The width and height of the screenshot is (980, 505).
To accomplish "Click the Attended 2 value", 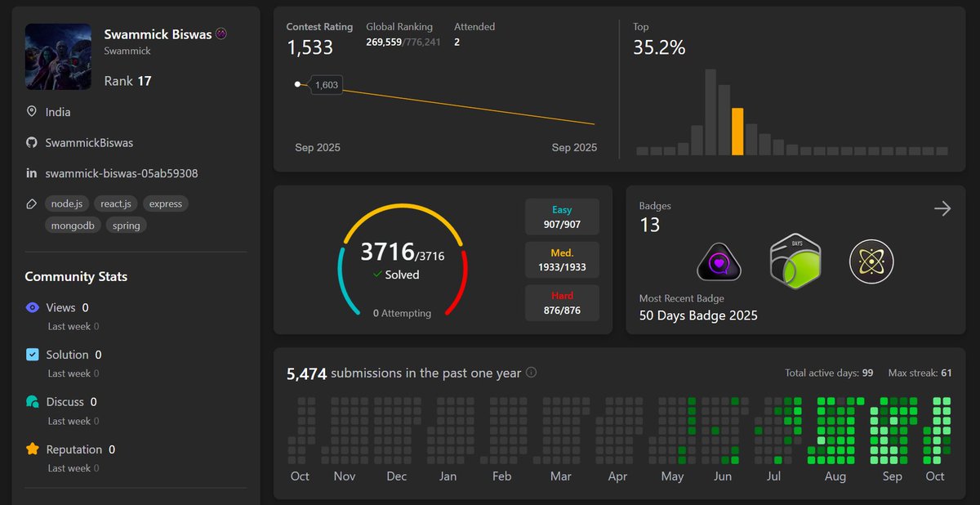I will [x=457, y=42].
